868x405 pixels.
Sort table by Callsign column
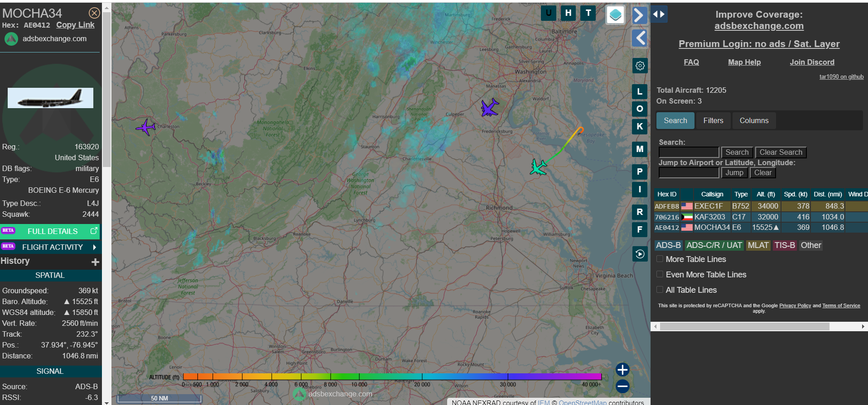pos(712,194)
